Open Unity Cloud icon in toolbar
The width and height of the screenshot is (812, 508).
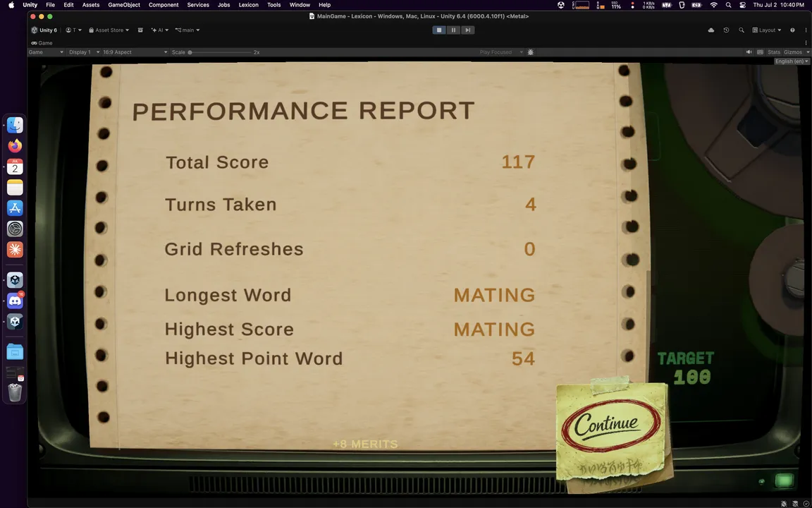point(711,30)
